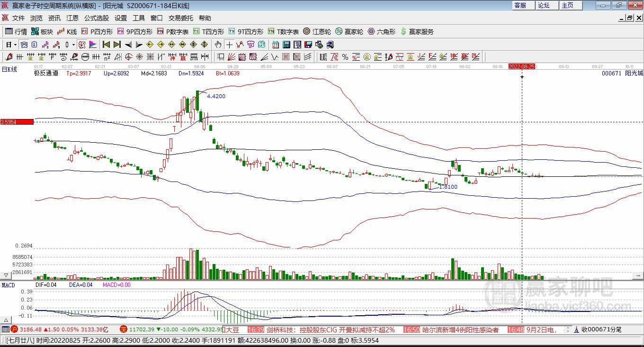Click the red floppy disk save icon

point(308,45)
